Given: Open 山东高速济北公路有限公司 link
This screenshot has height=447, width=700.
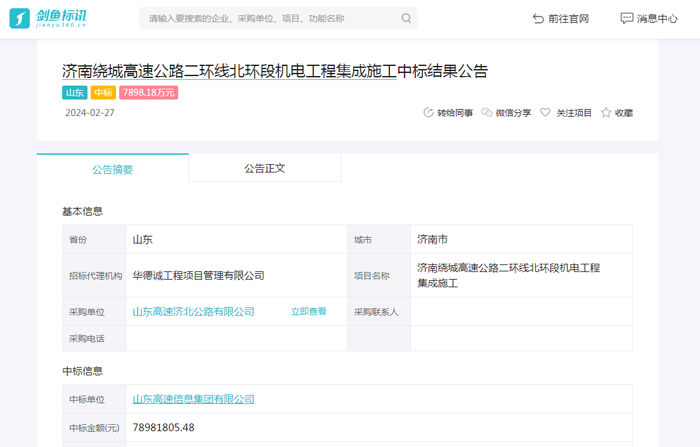Looking at the screenshot, I should tap(193, 312).
